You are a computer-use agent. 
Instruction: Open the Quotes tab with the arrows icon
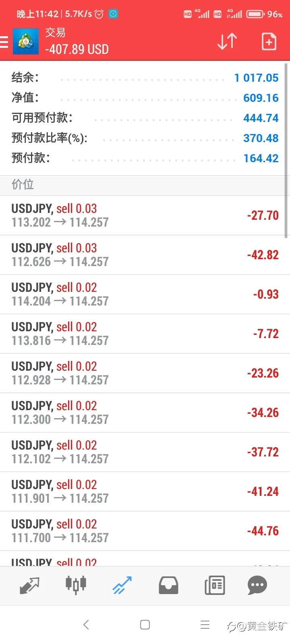point(29,586)
